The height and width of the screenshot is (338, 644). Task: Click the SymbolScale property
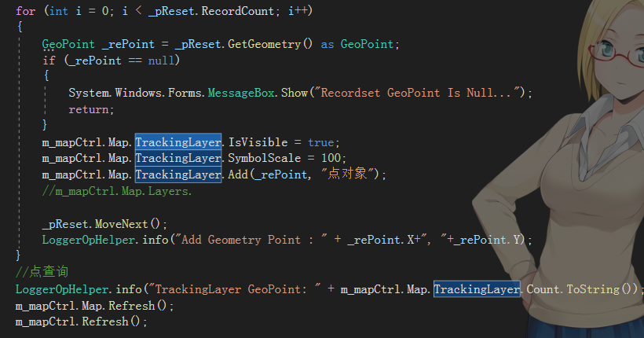[x=265, y=158]
